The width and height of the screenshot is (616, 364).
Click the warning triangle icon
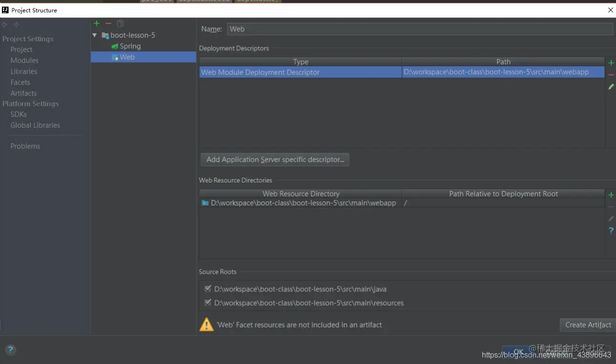tap(206, 325)
